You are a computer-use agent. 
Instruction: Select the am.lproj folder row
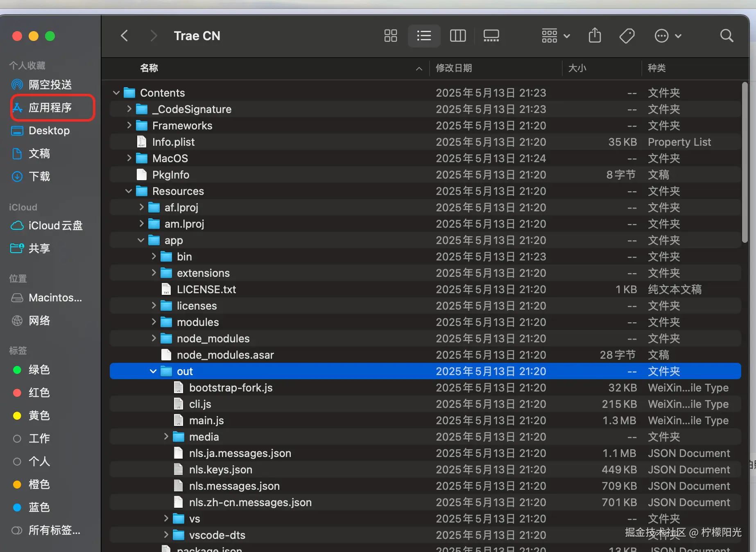pos(426,224)
